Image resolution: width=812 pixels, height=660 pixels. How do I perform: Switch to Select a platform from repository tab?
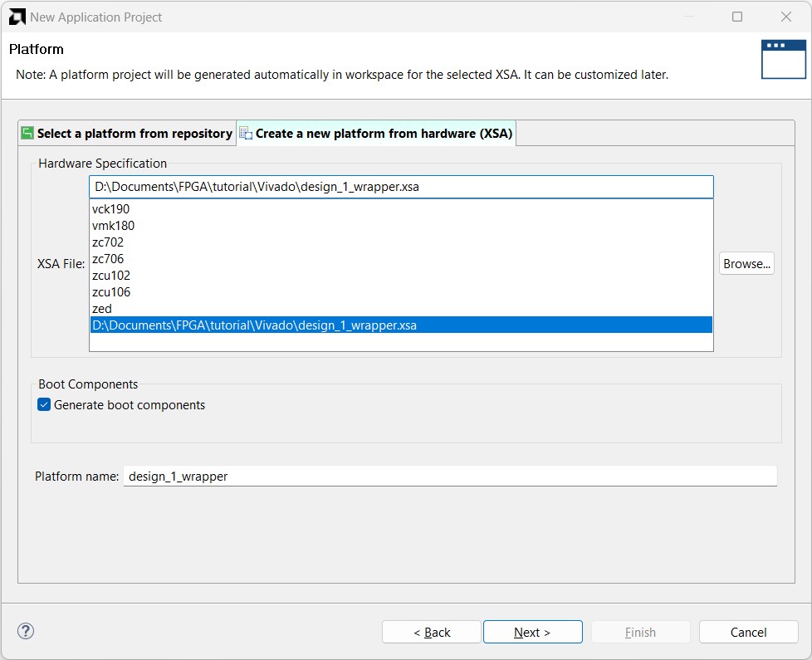click(127, 134)
